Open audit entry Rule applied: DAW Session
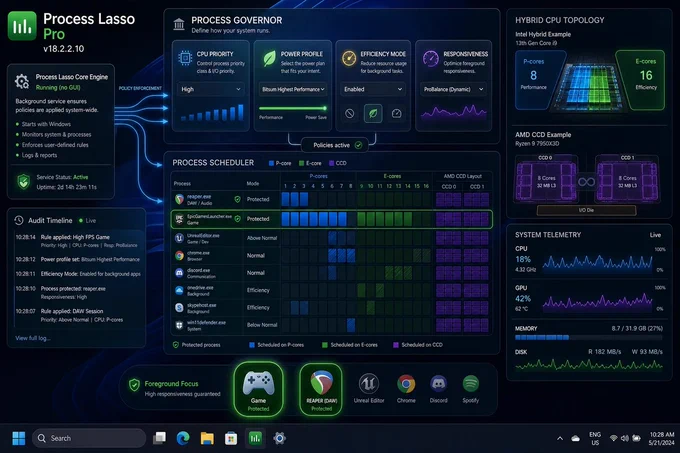The width and height of the screenshot is (680, 453). (77, 315)
